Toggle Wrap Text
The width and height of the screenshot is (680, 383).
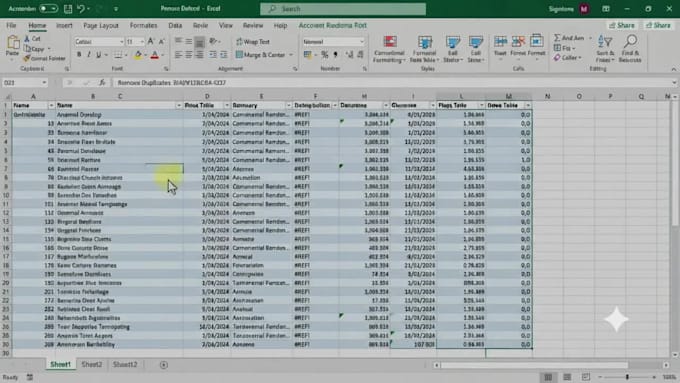[x=253, y=42]
